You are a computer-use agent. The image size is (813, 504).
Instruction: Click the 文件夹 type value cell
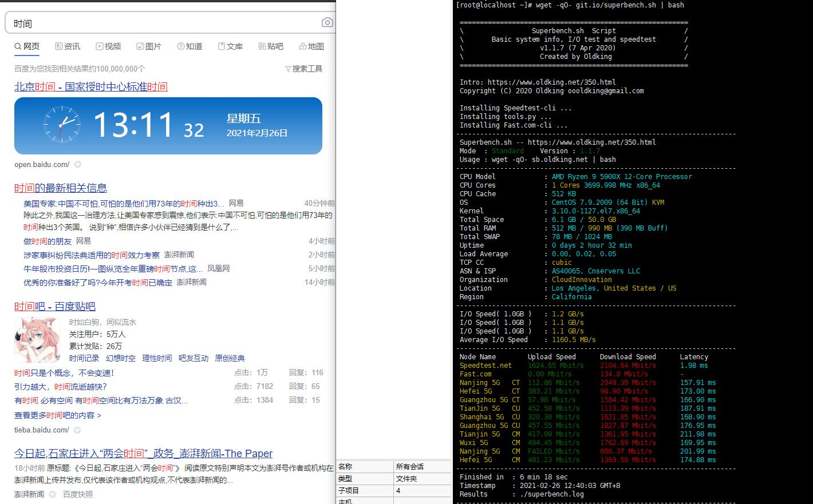point(423,479)
